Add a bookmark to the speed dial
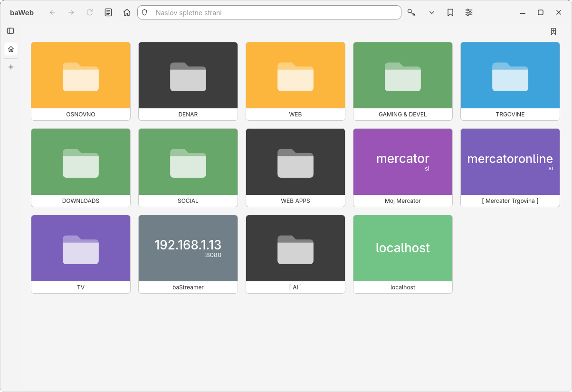The width and height of the screenshot is (572, 392). point(553,31)
